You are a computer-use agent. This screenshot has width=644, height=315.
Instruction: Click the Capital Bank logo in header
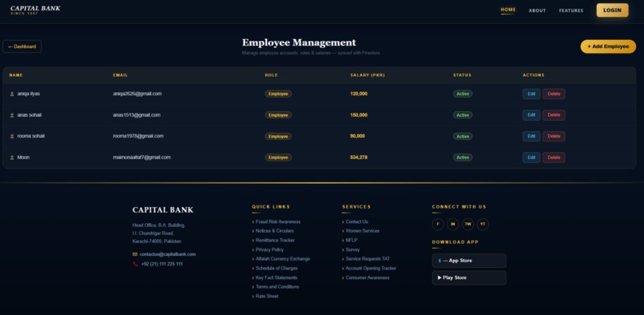pyautogui.click(x=35, y=10)
